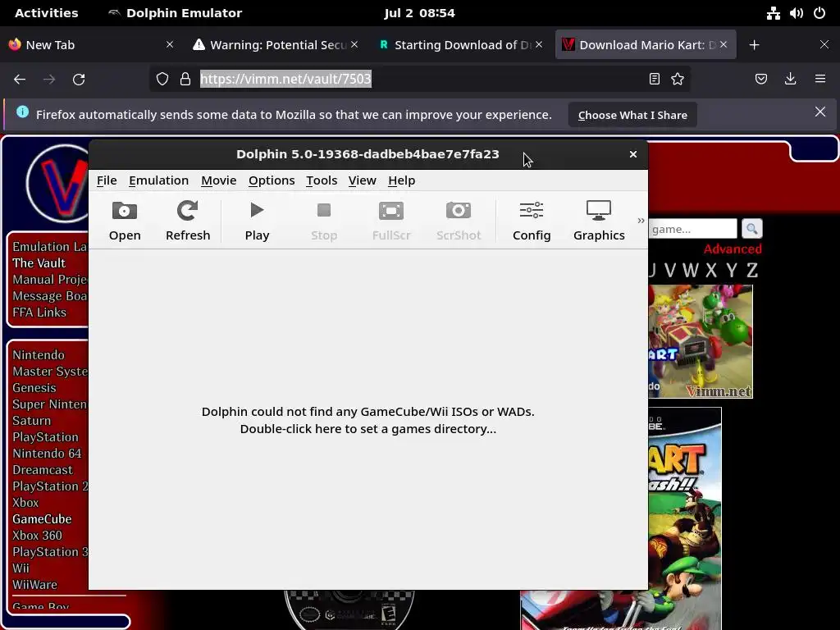Click the site security padlock icon
The height and width of the screenshot is (630, 840).
(x=185, y=80)
